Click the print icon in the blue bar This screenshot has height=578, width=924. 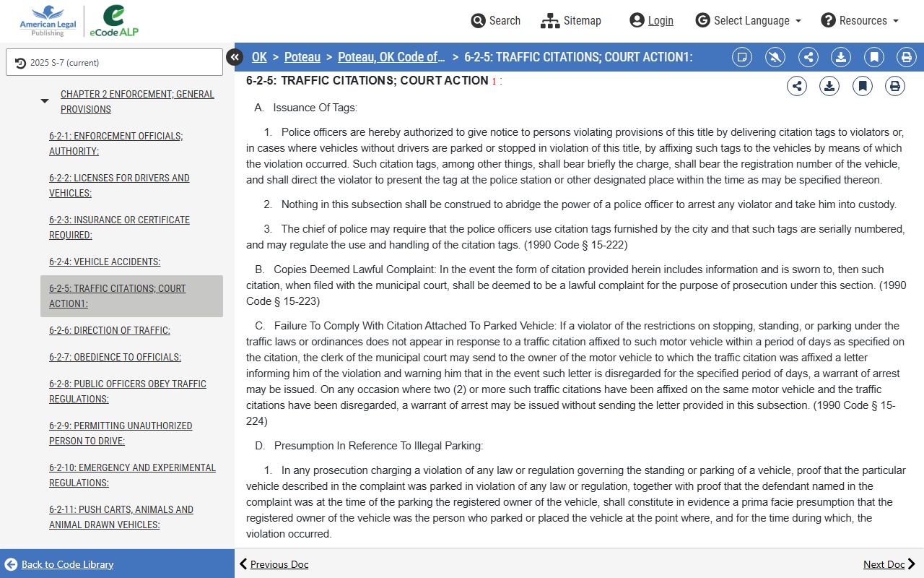(x=907, y=57)
